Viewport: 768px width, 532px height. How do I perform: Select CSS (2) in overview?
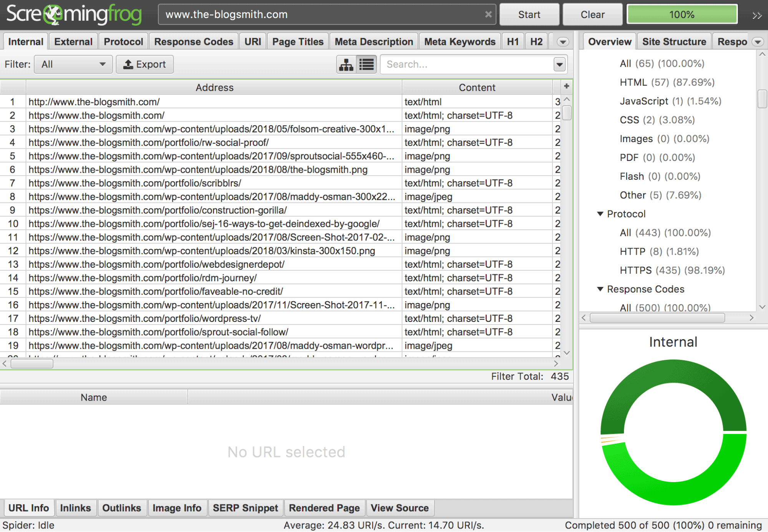click(657, 120)
